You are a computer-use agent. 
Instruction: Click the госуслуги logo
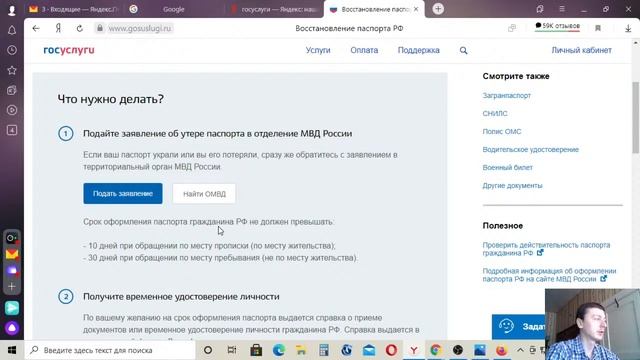pyautogui.click(x=69, y=50)
